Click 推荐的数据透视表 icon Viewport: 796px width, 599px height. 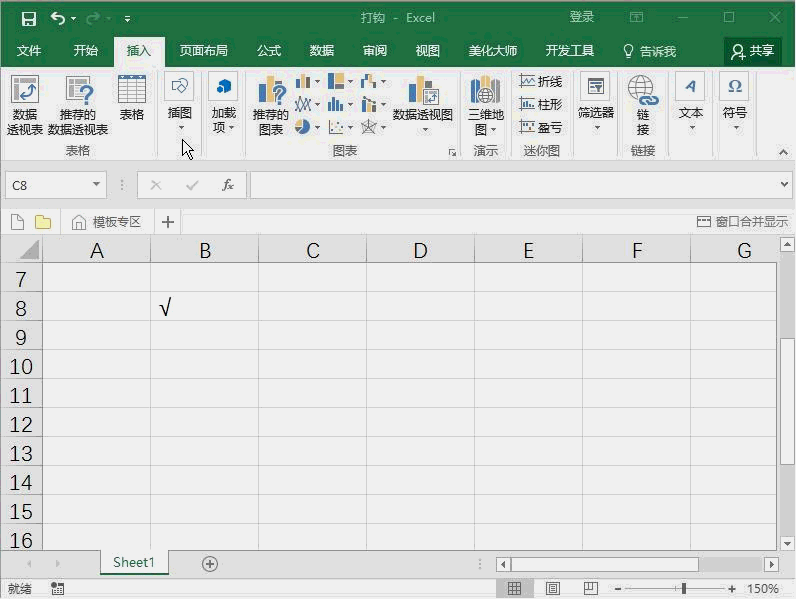[78, 105]
